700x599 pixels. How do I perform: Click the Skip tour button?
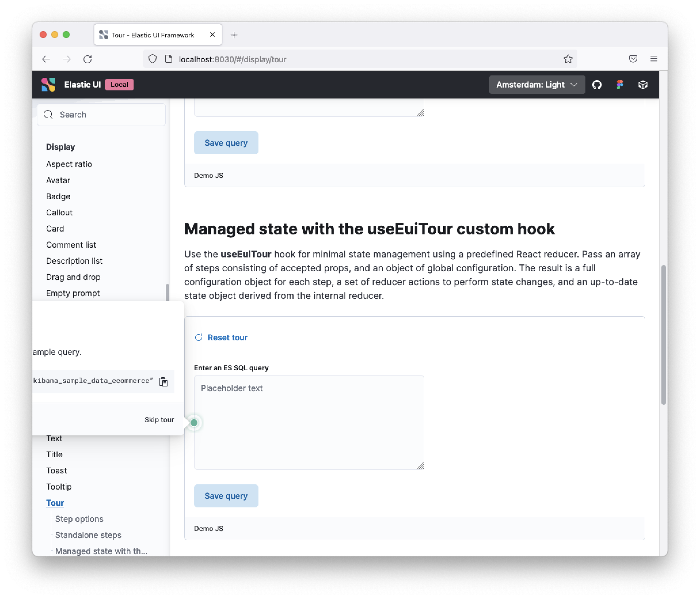[x=159, y=420]
